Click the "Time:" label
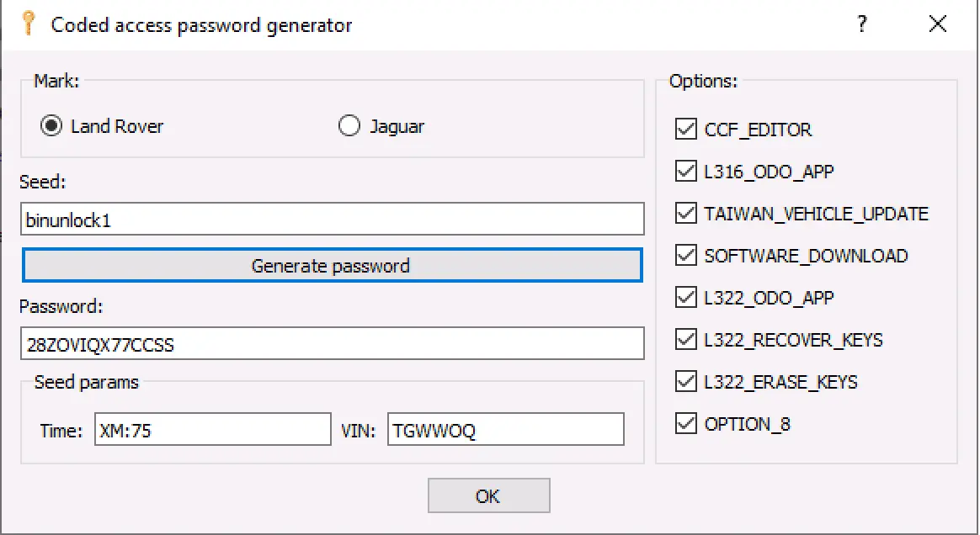 [61, 431]
